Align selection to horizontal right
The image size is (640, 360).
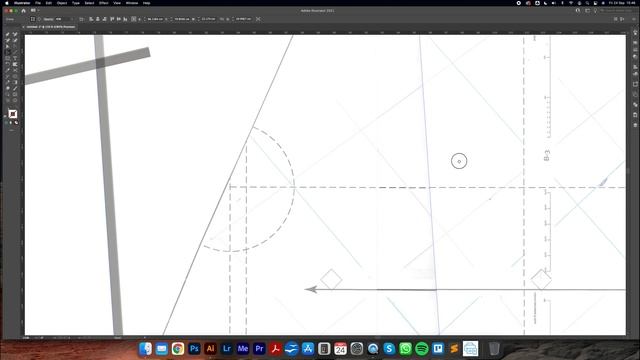(x=104, y=19)
